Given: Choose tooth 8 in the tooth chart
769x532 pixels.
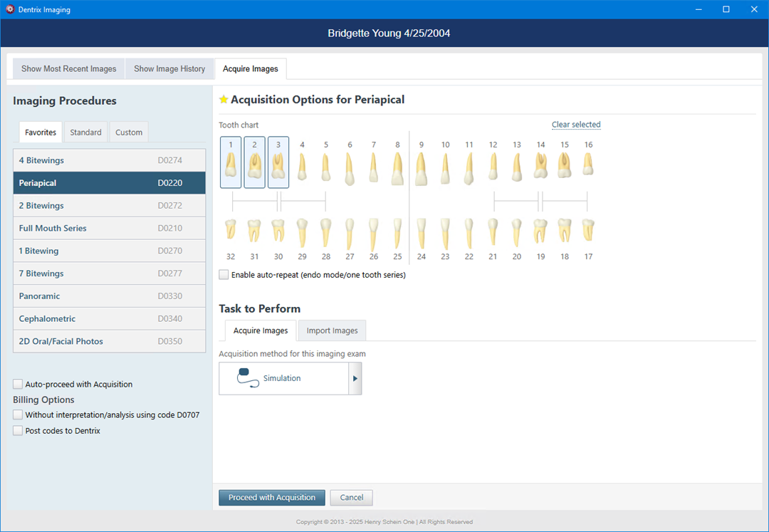Looking at the screenshot, I should pos(397,168).
